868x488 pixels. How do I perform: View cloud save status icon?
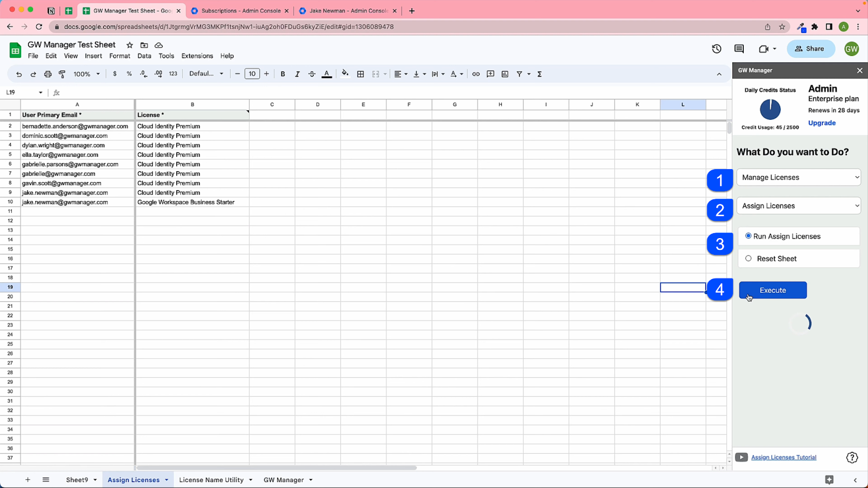(158, 45)
